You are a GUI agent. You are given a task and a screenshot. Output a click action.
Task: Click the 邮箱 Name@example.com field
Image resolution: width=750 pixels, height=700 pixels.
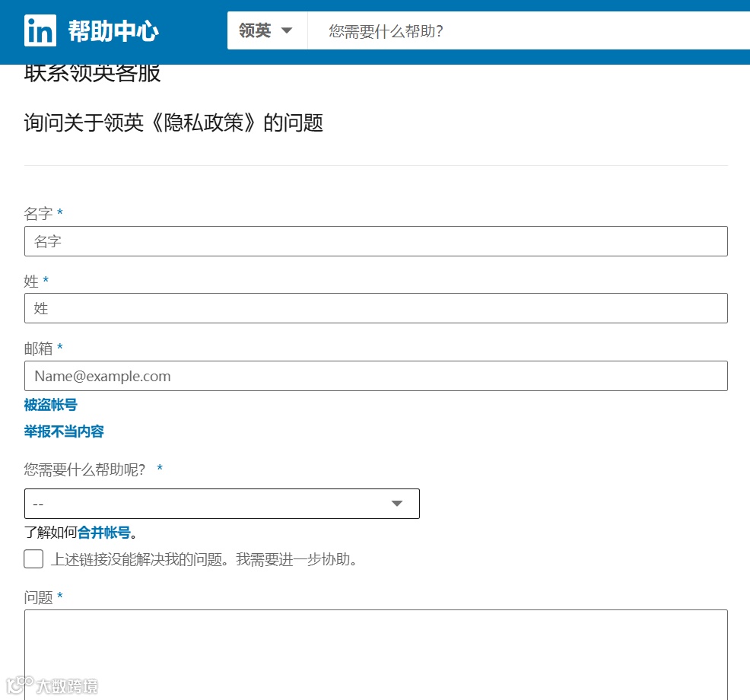[376, 376]
